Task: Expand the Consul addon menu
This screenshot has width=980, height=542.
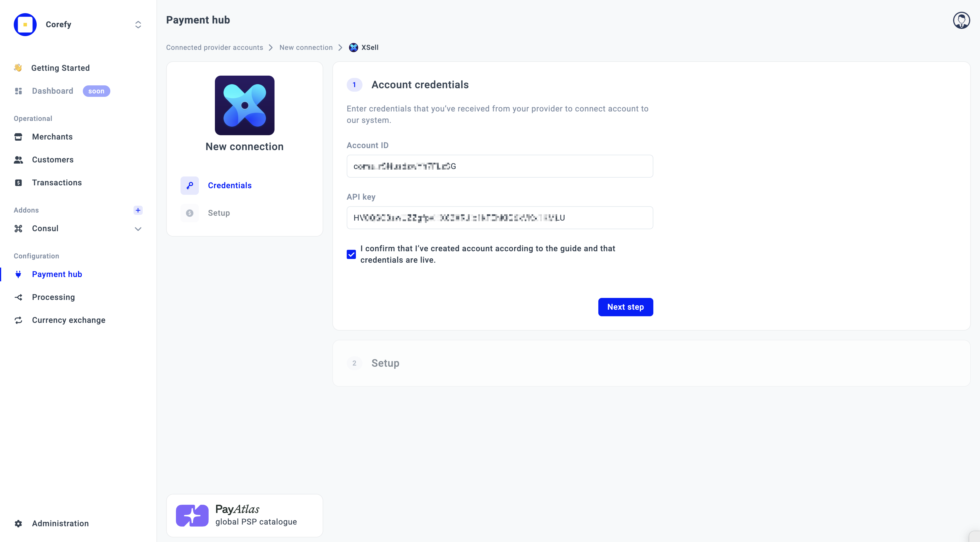Action: 138,229
